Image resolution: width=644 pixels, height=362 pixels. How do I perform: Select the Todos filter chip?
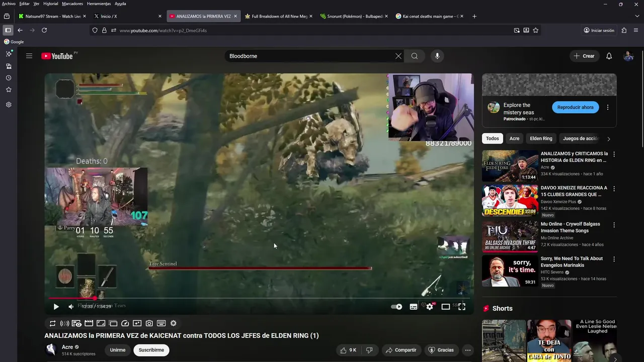click(x=493, y=138)
